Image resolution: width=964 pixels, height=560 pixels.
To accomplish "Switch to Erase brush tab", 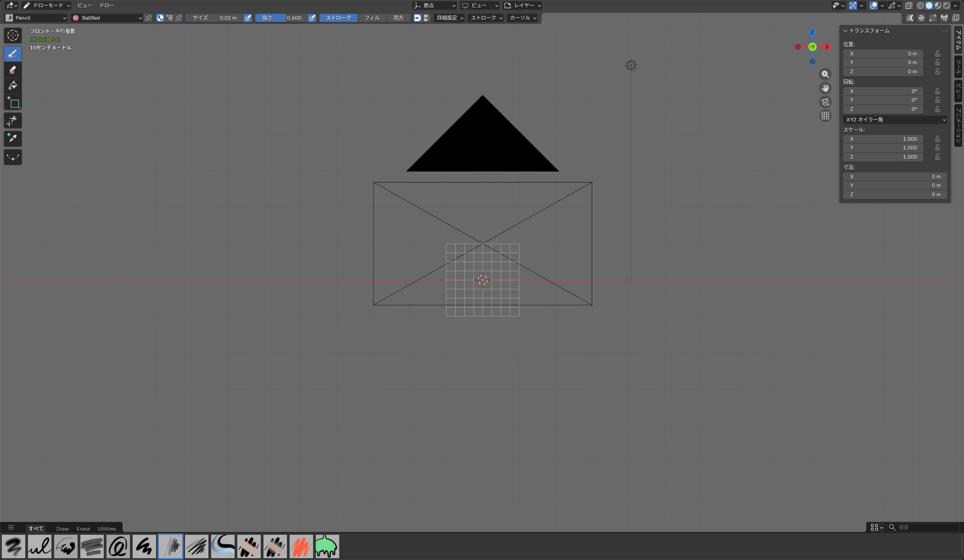I will point(83,528).
